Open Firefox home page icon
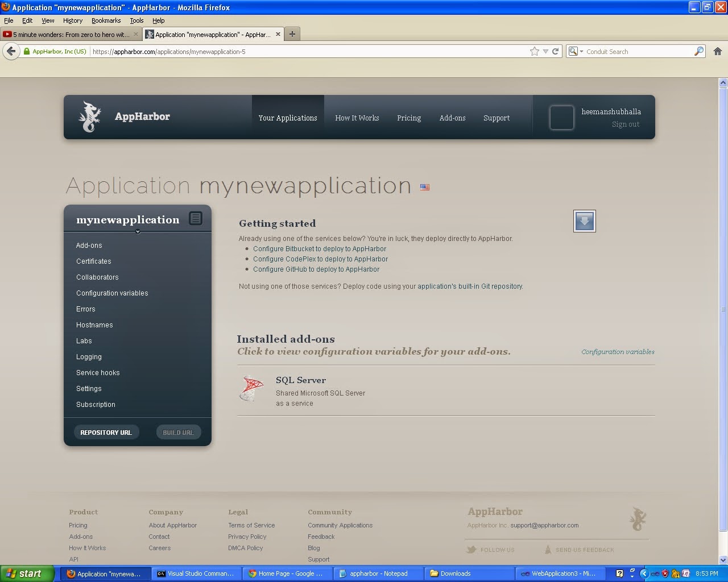Viewport: 728px width, 582px height. [718, 51]
